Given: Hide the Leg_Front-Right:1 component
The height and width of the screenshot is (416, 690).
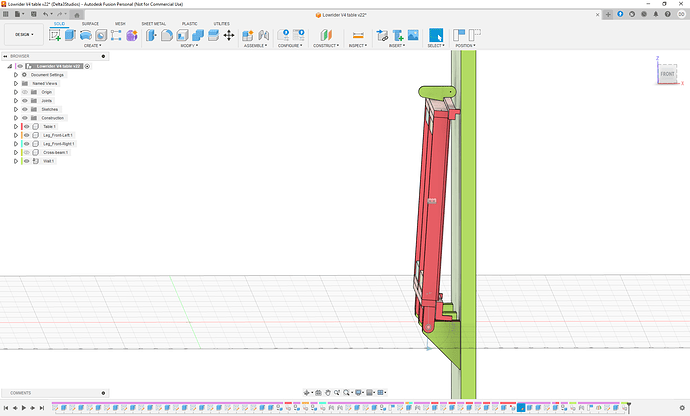Looking at the screenshot, I should click(26, 144).
